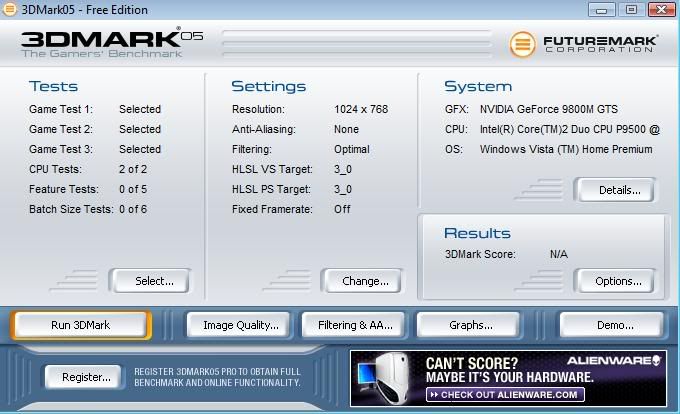Click the 3DMark05 title bar icon
The height and width of the screenshot is (414, 680).
coord(10,9)
